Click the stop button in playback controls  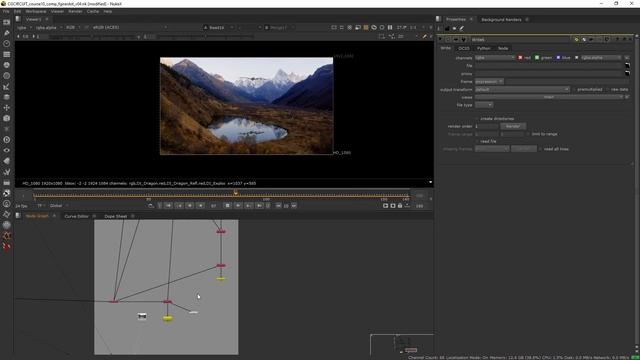(x=227, y=206)
